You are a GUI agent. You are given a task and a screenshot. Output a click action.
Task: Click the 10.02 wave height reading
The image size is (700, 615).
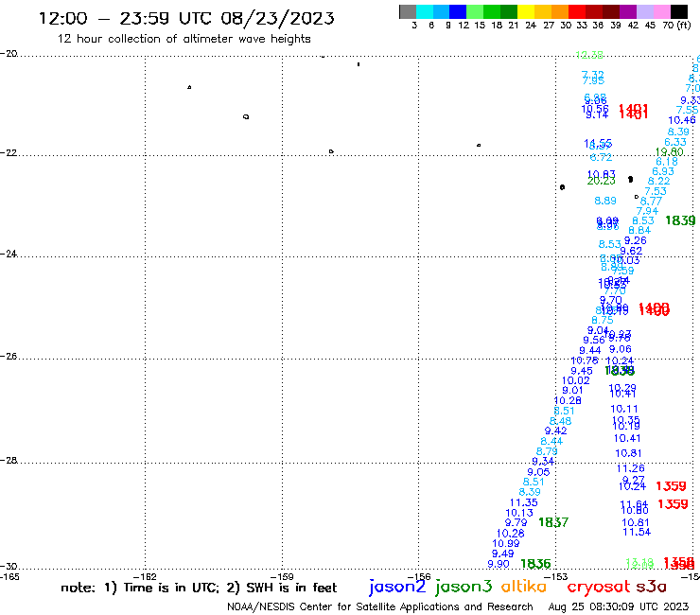point(575,381)
